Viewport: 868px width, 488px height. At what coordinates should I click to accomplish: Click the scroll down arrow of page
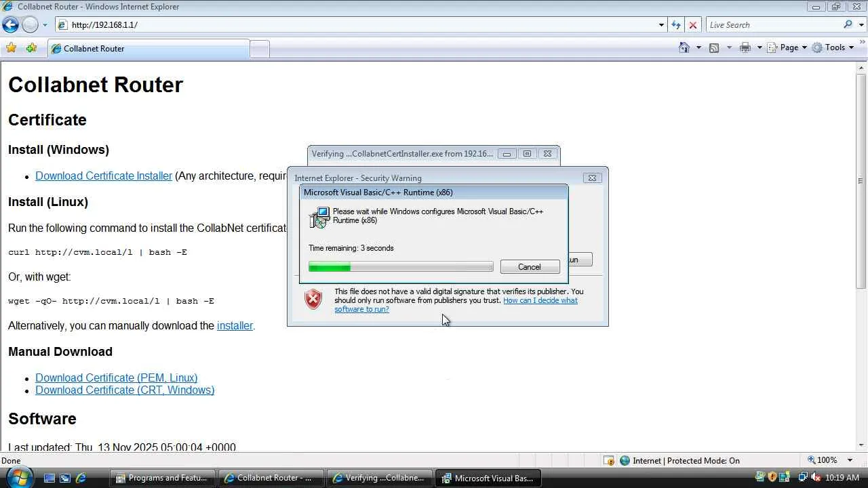click(861, 445)
